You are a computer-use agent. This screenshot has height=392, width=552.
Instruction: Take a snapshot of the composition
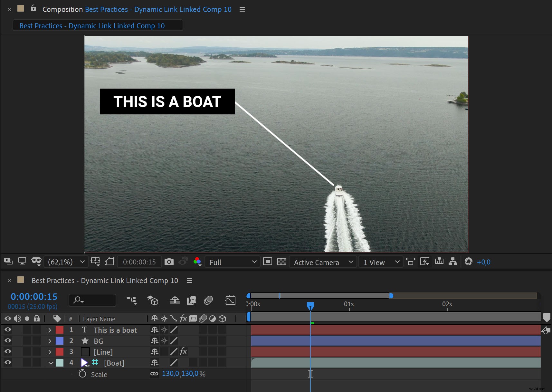coord(170,262)
